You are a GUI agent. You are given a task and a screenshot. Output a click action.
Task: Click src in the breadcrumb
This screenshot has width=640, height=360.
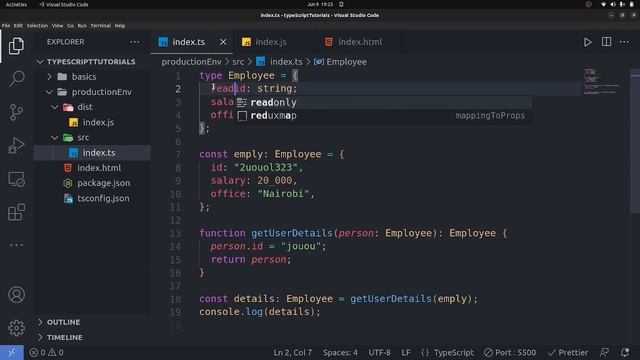[238, 62]
